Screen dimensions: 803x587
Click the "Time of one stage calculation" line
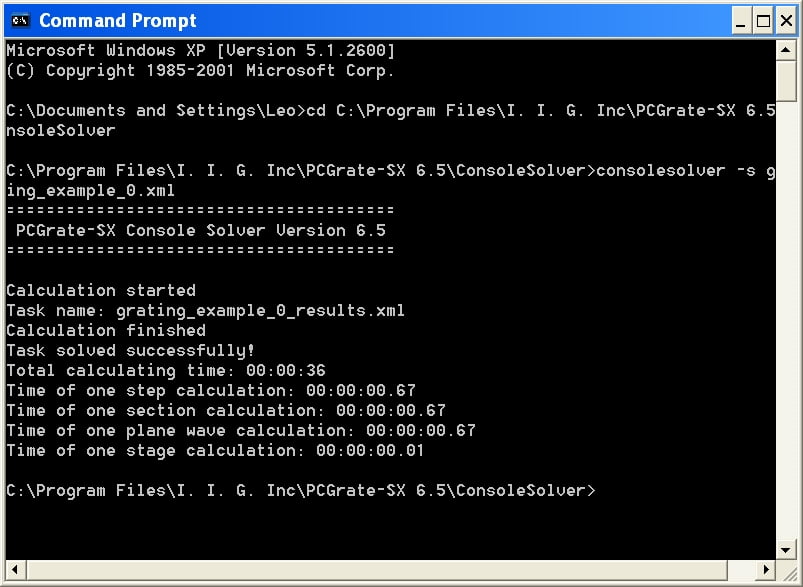tap(215, 451)
